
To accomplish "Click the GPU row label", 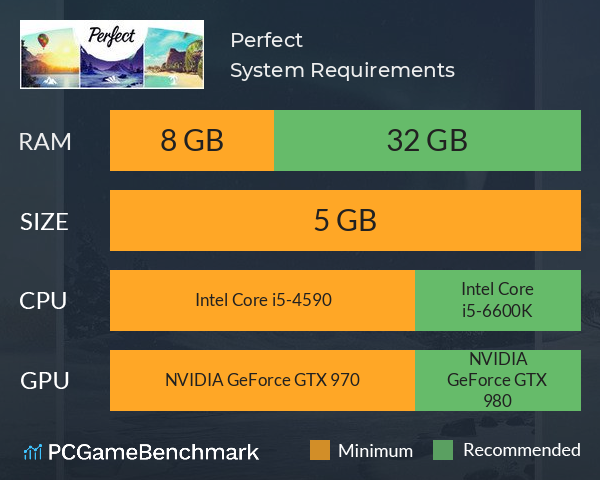I will [44, 380].
